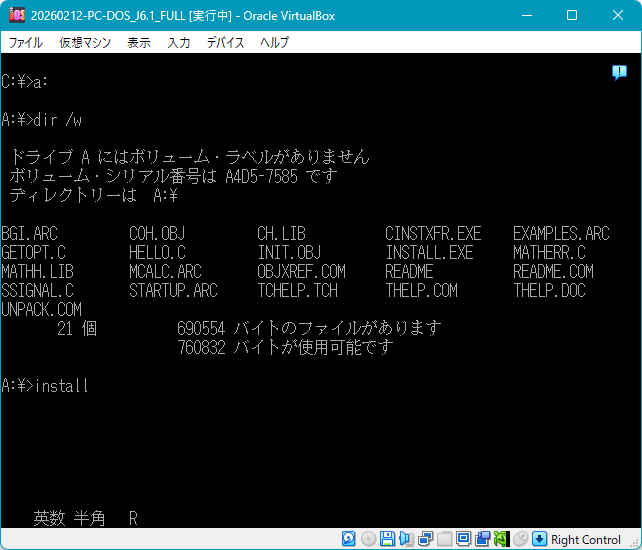The width and height of the screenshot is (642, 550).
Task: Expand the 表示 menu
Action: (x=139, y=43)
